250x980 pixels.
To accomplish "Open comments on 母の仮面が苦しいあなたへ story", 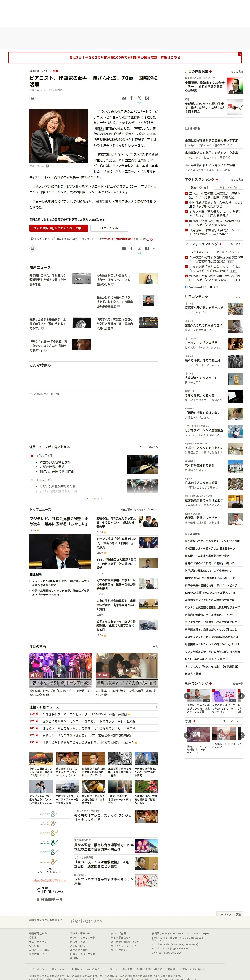I will click(x=113, y=284).
